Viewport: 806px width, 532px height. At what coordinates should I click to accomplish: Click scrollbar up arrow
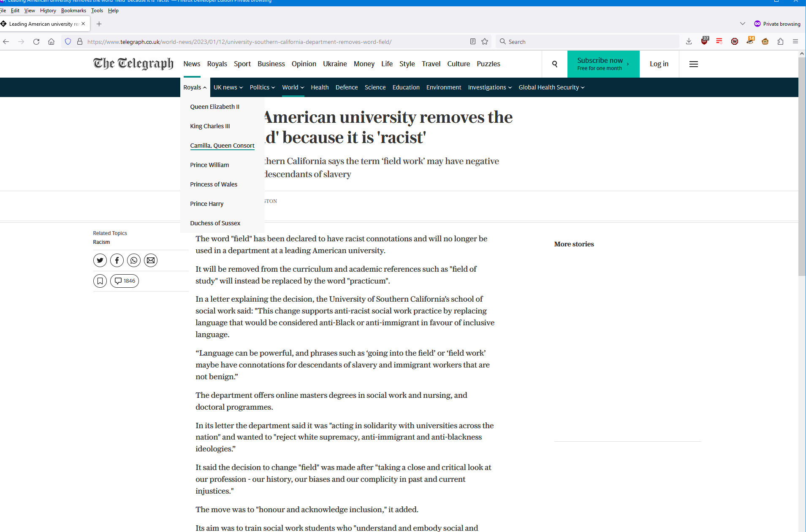point(802,54)
